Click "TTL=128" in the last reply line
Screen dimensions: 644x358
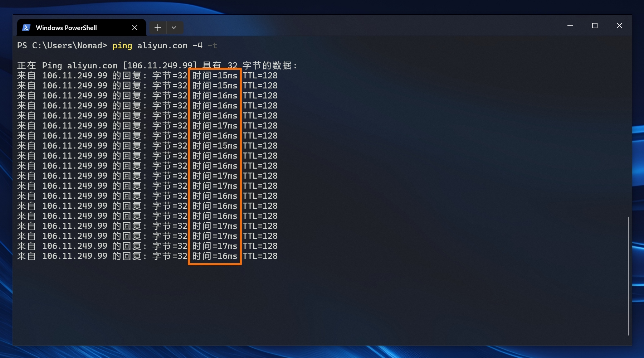click(x=260, y=256)
